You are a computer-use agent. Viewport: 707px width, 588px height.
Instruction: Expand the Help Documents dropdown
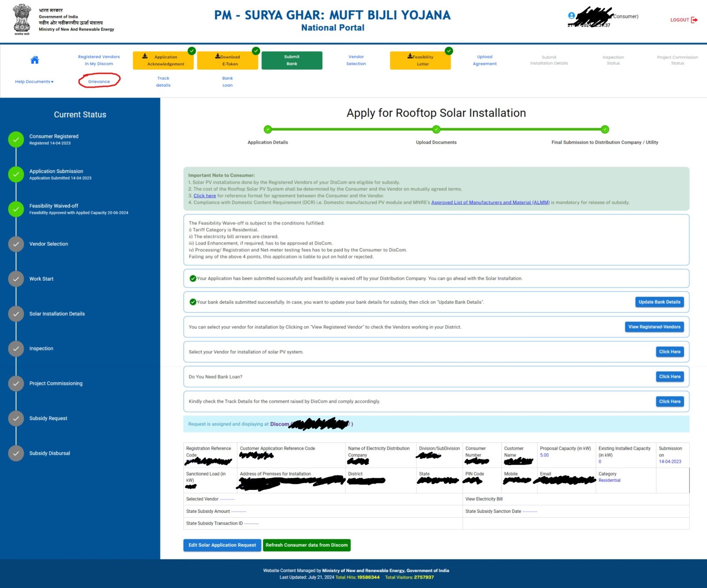[x=34, y=82]
